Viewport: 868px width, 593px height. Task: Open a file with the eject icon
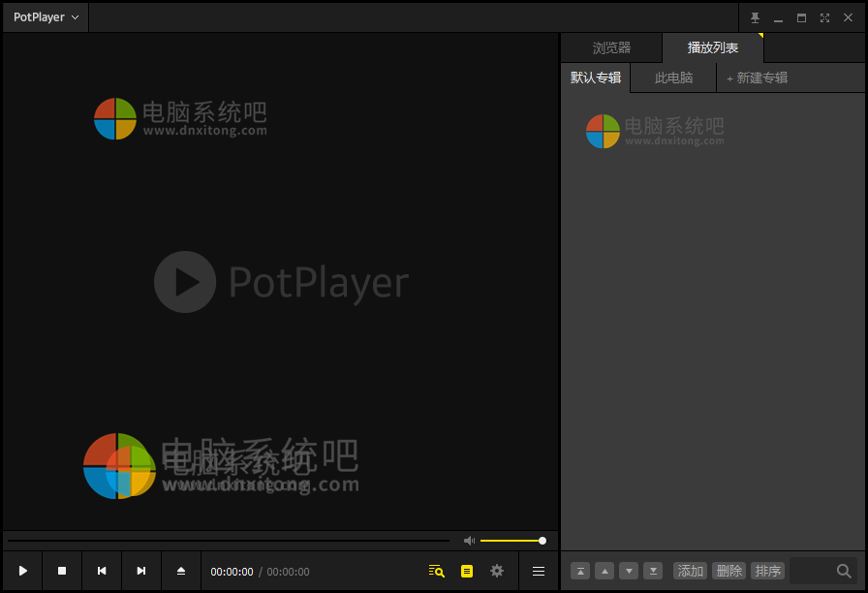click(x=181, y=571)
